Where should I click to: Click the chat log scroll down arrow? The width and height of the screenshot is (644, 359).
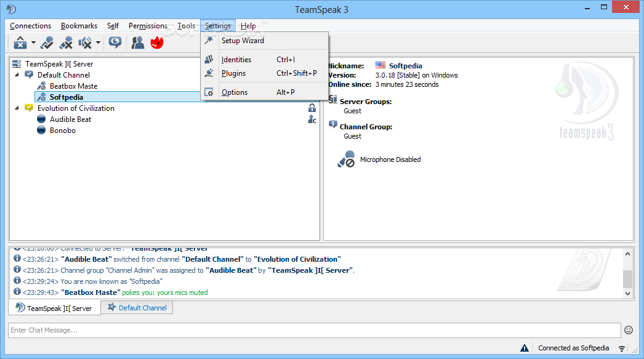(627, 293)
